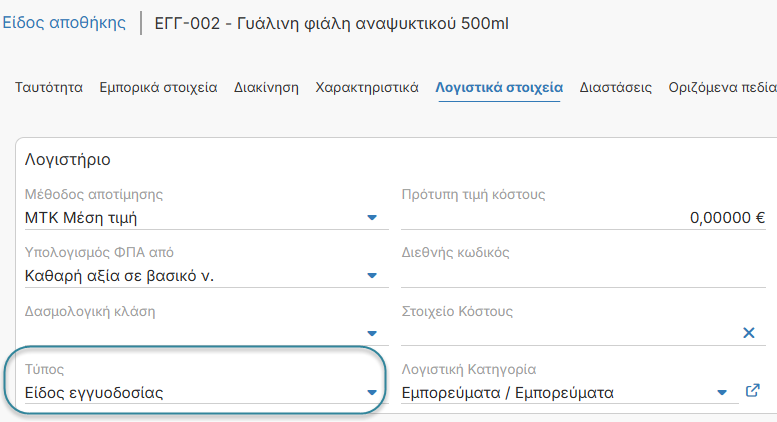Expand the Μέθοδος αποτίμησης dropdown arrow
The width and height of the screenshot is (777, 422).
click(372, 217)
